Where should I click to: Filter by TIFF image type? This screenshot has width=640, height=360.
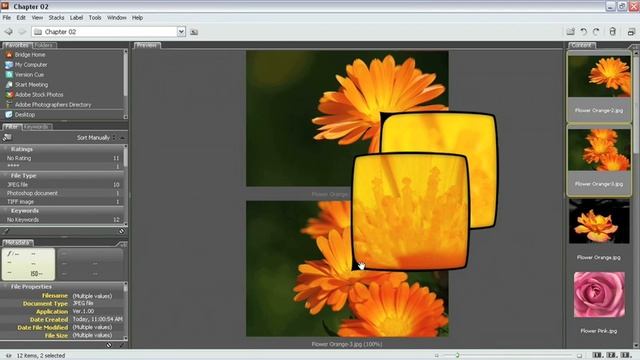click(x=62, y=202)
